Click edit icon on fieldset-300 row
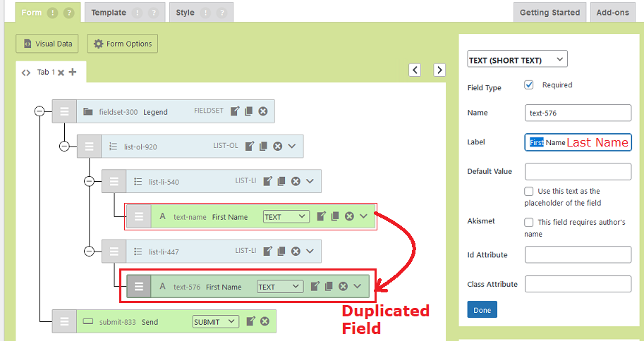This screenshot has width=644, height=341. tap(236, 111)
